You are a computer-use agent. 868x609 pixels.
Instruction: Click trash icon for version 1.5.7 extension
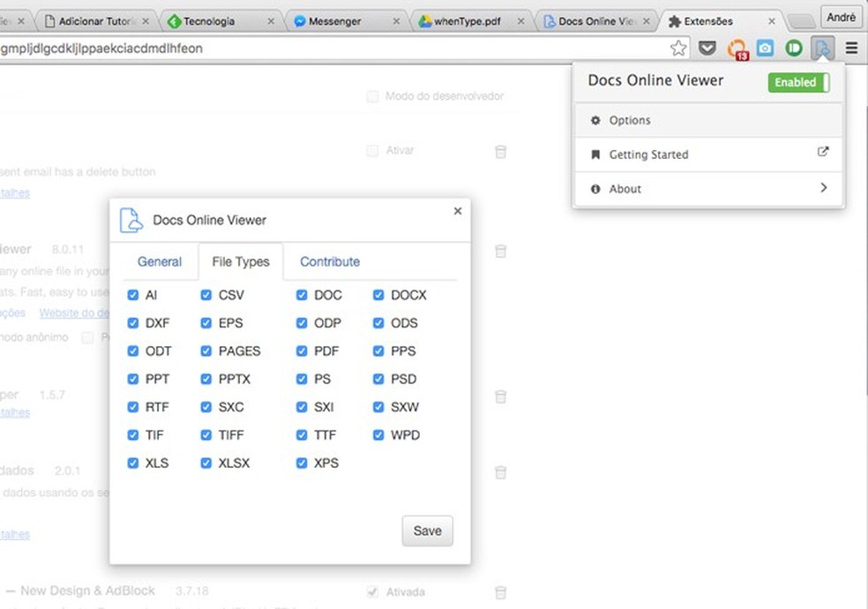click(500, 396)
